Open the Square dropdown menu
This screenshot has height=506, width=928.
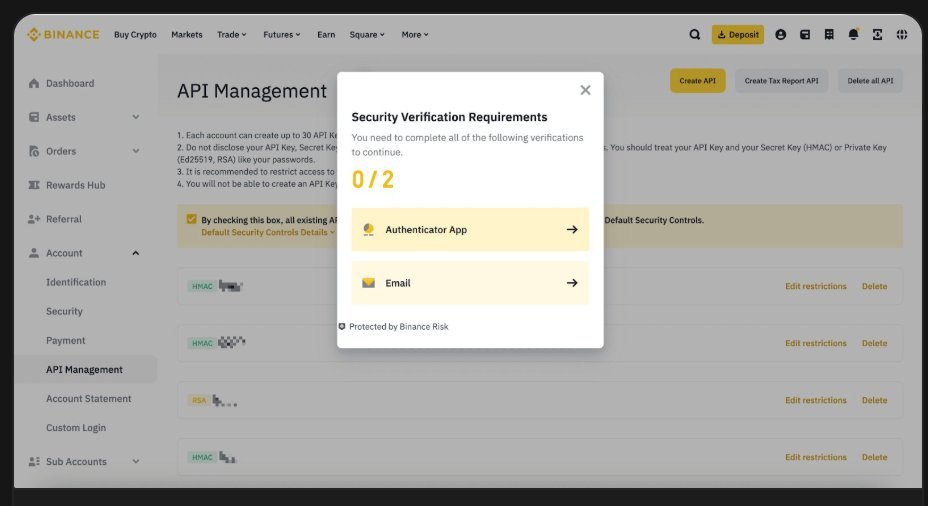367,34
